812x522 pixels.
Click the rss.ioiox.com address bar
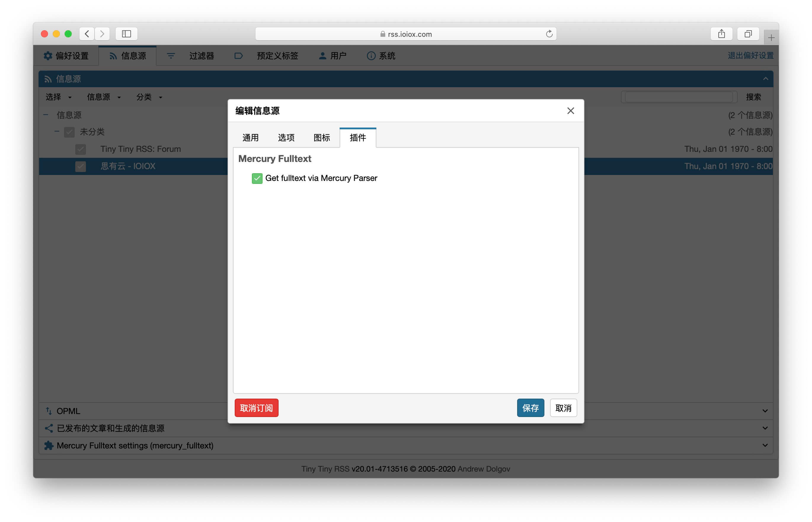(406, 34)
